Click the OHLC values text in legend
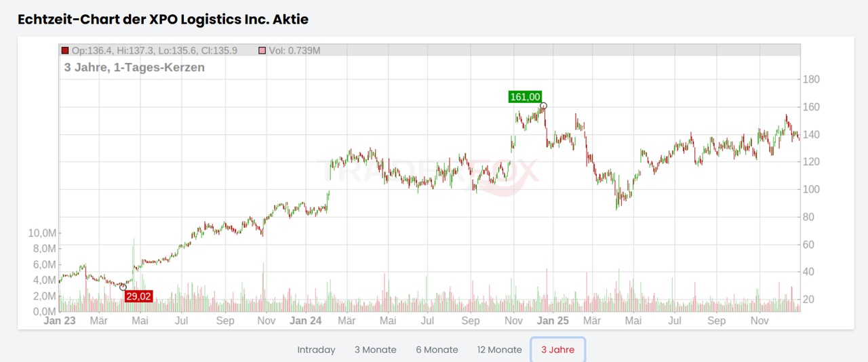 161,50
